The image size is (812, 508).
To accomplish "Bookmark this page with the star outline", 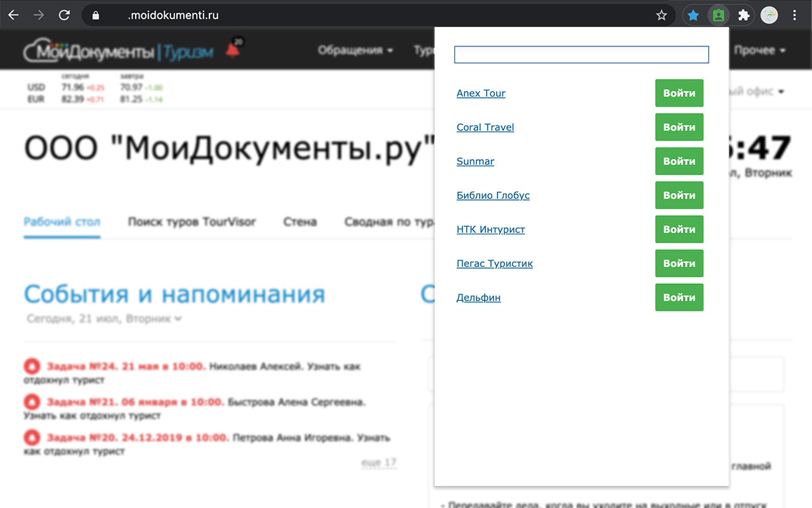I will tap(662, 15).
